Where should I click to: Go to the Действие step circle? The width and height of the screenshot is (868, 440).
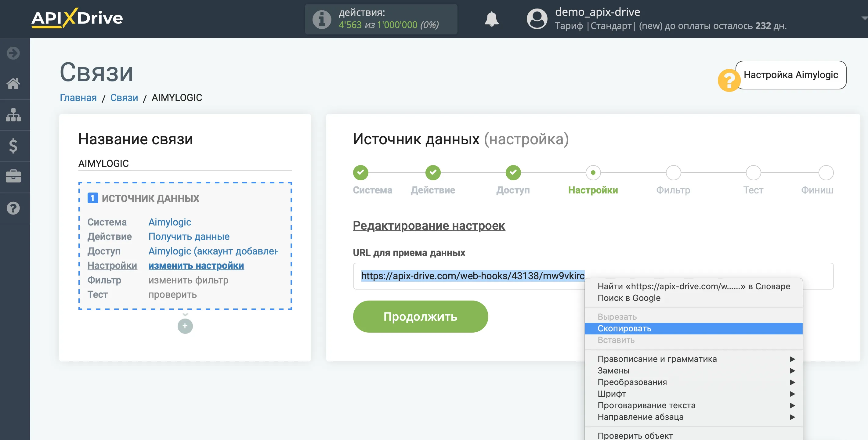click(x=433, y=172)
